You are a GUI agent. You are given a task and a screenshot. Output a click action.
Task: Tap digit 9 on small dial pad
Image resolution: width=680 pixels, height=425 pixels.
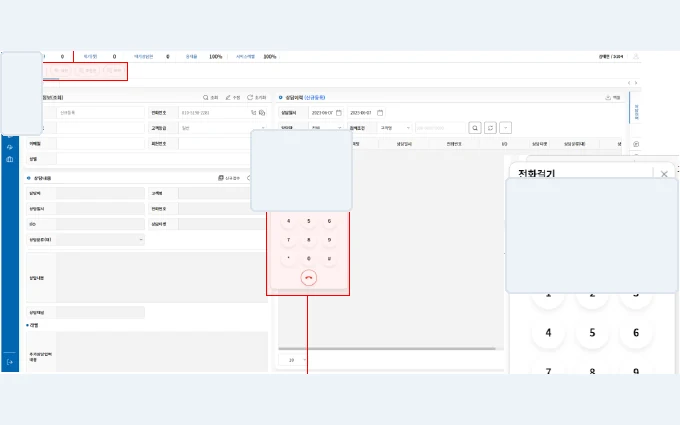tap(329, 240)
